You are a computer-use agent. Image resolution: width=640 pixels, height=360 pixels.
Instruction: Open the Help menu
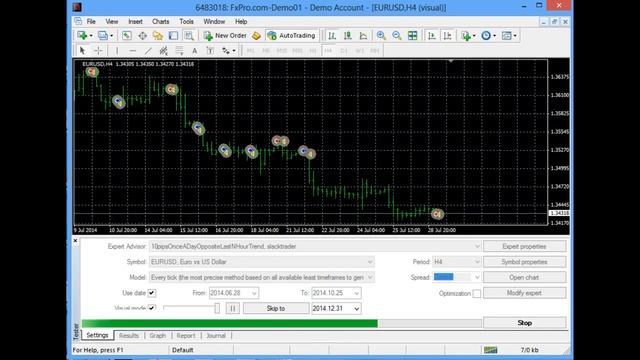(x=241, y=22)
